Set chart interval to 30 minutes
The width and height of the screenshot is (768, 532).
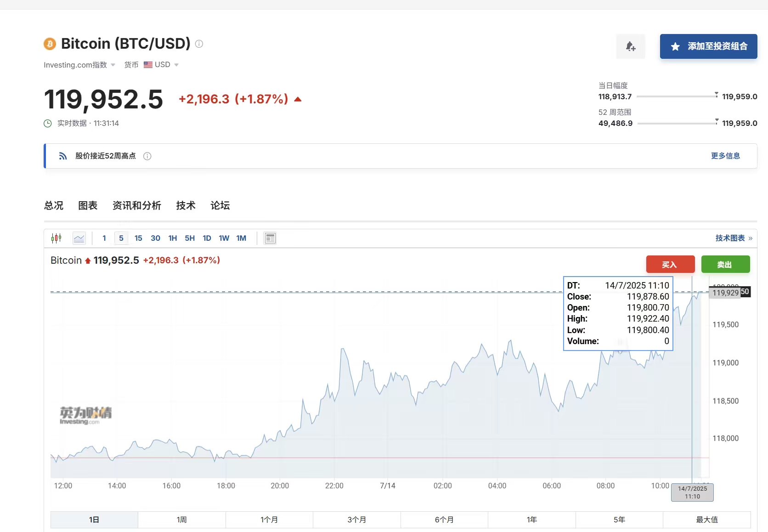tap(155, 238)
